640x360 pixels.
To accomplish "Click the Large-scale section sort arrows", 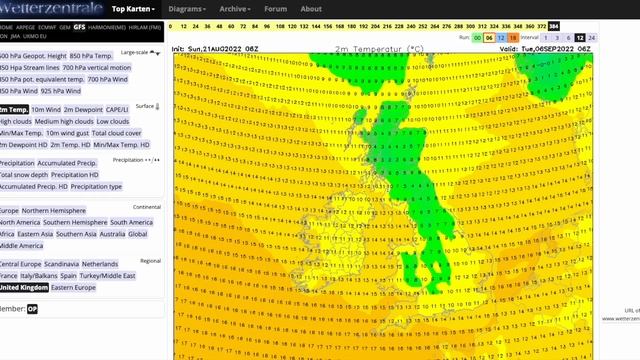I will coord(155,53).
